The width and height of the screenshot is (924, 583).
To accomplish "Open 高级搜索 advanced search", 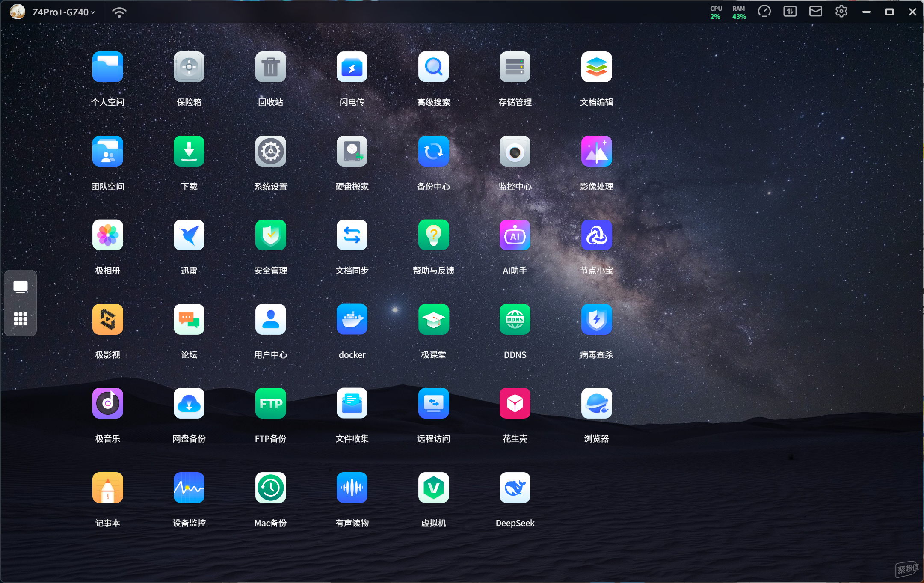I will (433, 67).
